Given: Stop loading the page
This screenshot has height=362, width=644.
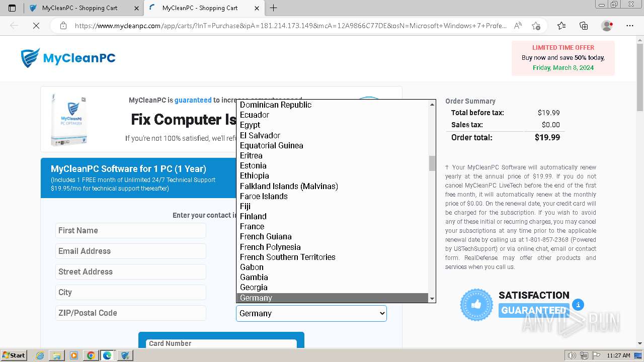Looking at the screenshot, I should [x=36, y=26].
